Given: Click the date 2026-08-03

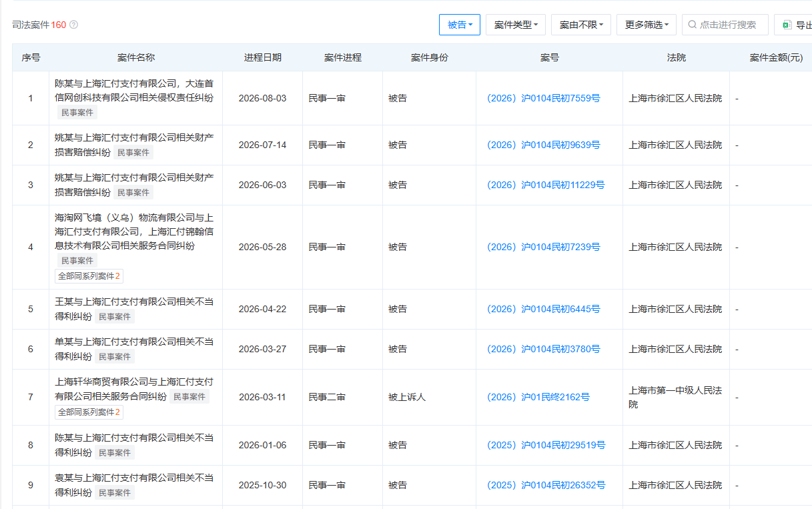Looking at the screenshot, I should click(x=262, y=98).
